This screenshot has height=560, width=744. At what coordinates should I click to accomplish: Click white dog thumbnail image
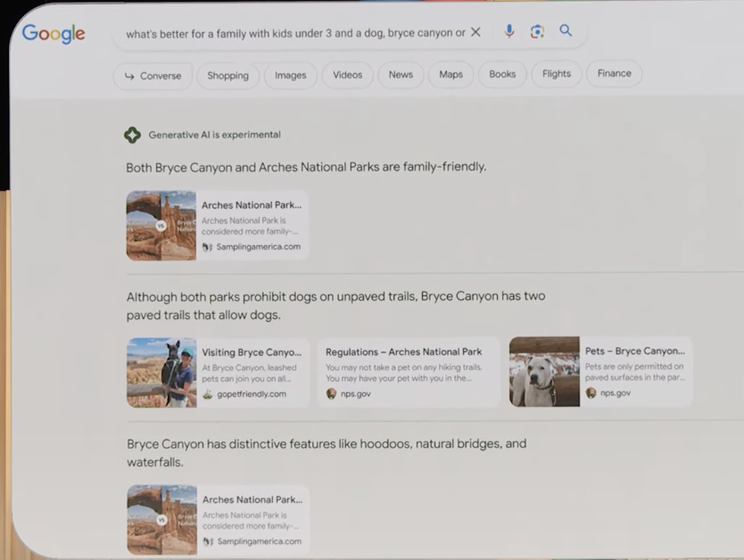point(545,372)
